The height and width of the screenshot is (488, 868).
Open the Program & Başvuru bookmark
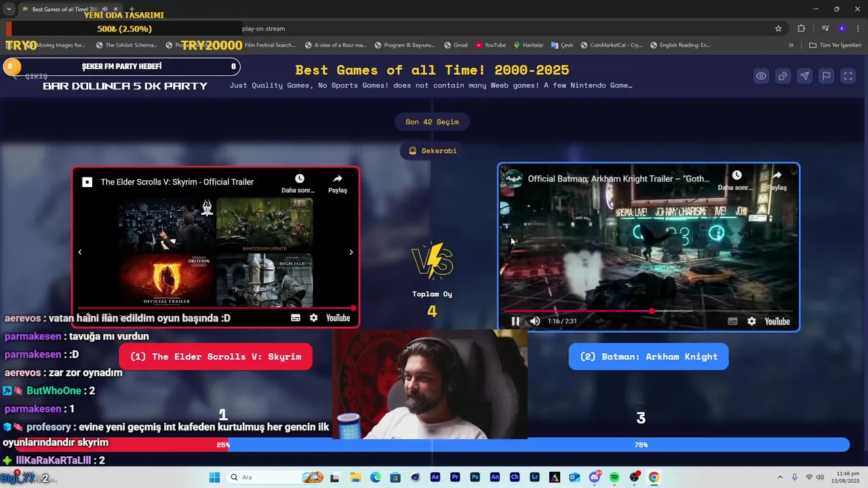click(404, 45)
